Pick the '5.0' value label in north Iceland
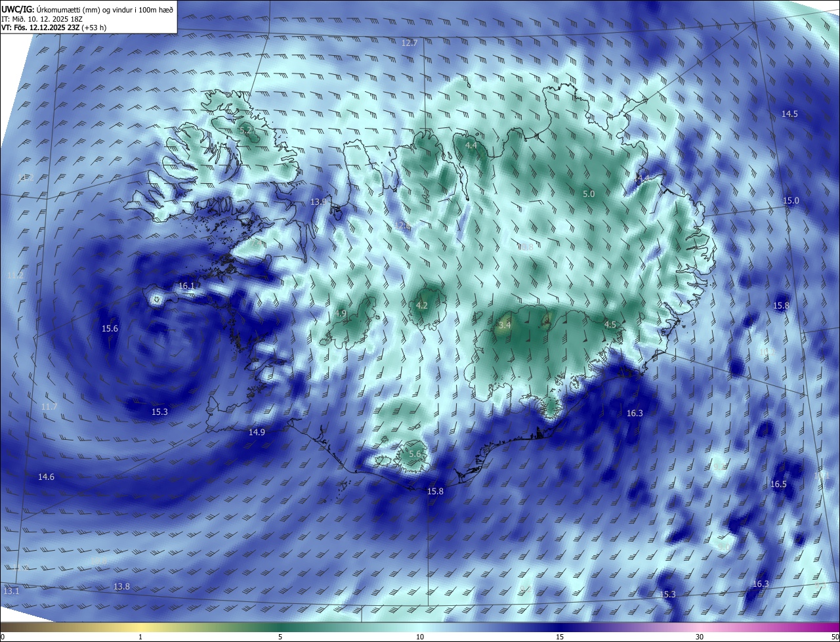840x642 pixels. 589,194
